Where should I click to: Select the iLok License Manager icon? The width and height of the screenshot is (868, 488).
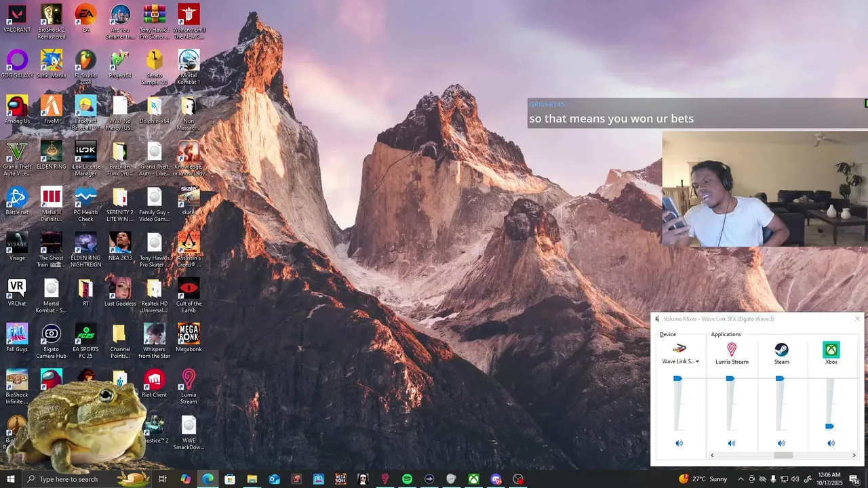(x=85, y=159)
